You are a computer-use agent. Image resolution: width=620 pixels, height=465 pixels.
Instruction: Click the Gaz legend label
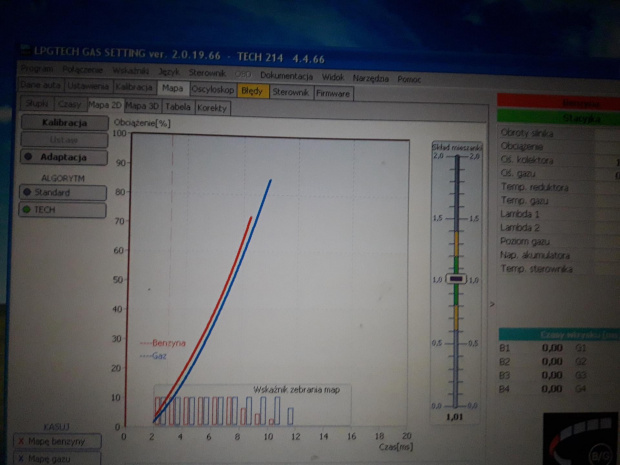click(x=159, y=356)
